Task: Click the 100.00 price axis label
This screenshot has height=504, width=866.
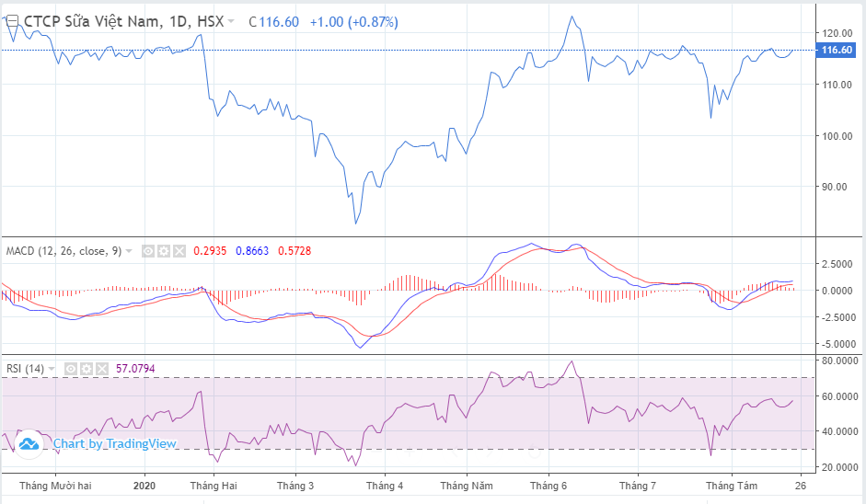Action: (837, 136)
